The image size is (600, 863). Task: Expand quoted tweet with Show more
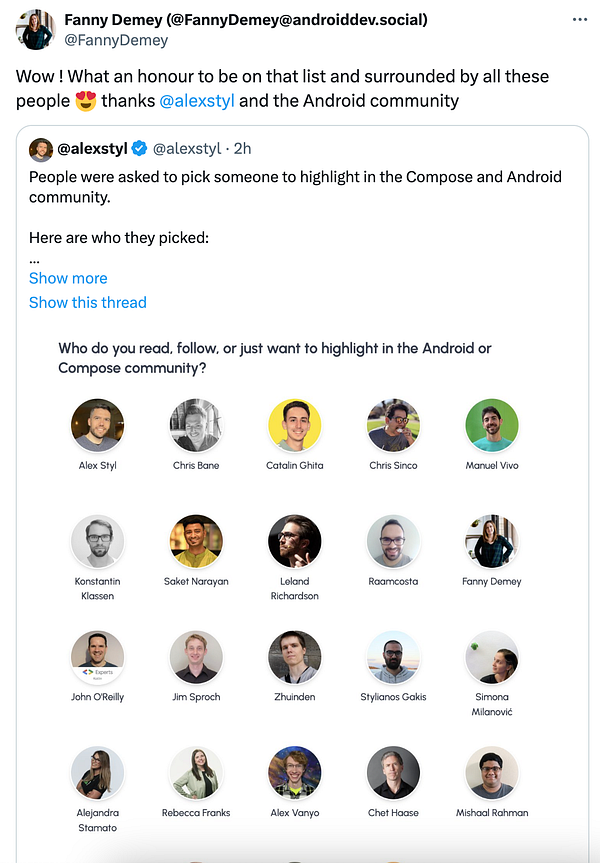(x=68, y=278)
